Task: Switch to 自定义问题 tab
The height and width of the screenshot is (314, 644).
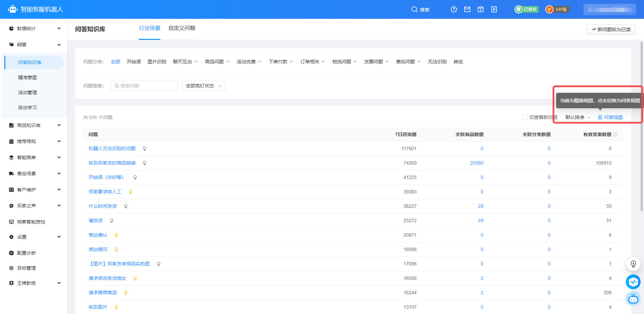Action: click(x=182, y=28)
